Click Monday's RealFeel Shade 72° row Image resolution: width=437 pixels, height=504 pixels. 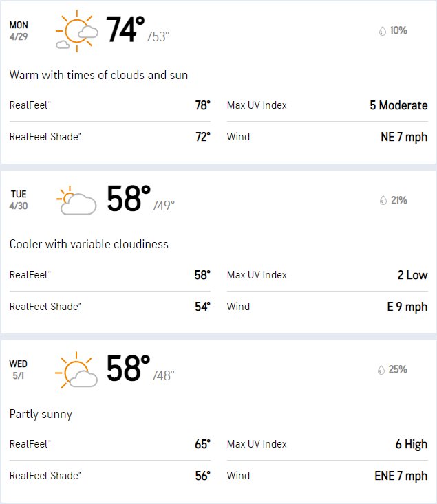point(110,137)
